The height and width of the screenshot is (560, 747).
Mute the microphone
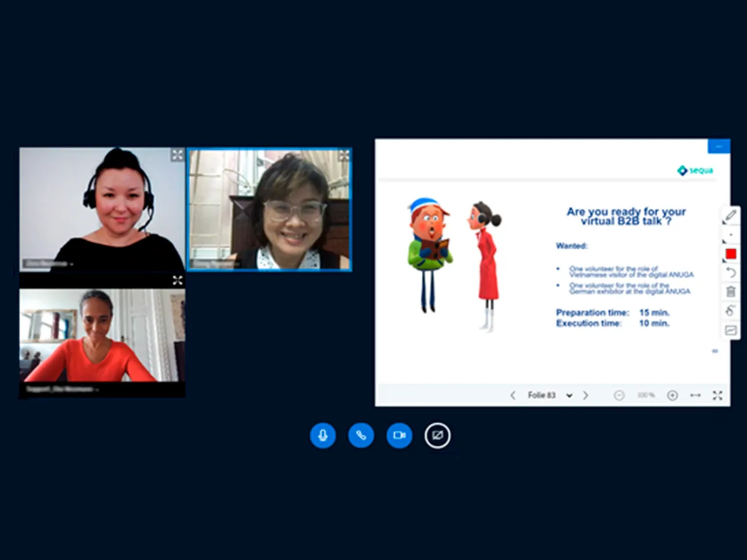point(323,435)
